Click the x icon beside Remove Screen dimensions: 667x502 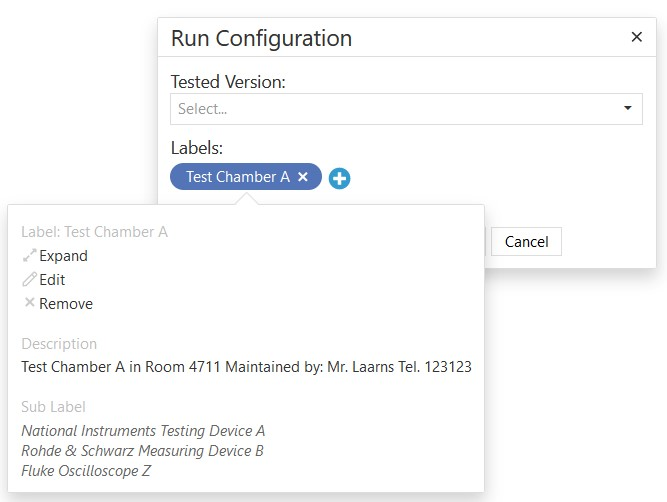tap(29, 303)
